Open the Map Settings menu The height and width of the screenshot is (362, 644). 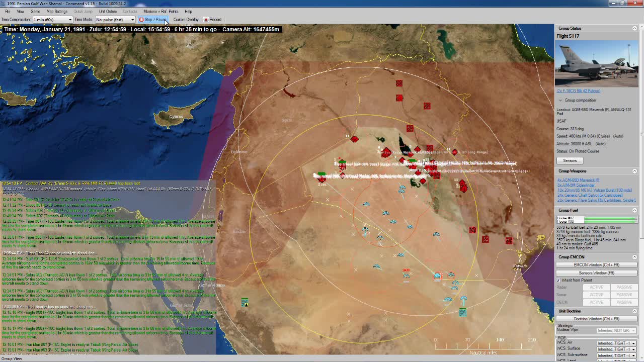(57, 11)
